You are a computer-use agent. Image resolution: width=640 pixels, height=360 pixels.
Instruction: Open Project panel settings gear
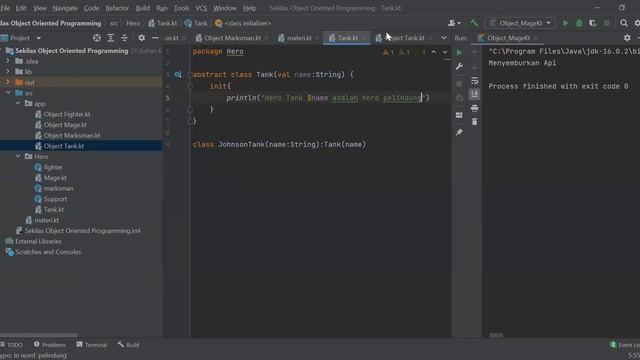tap(141, 38)
